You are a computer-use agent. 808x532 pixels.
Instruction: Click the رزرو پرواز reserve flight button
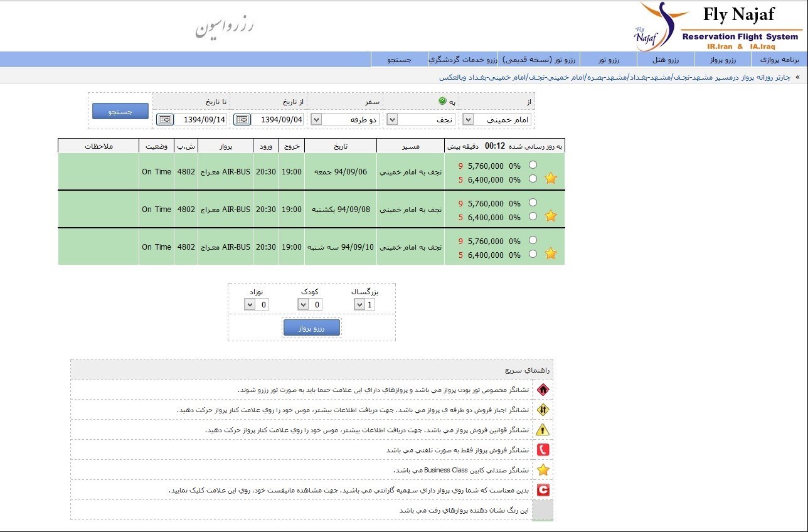coord(312,327)
